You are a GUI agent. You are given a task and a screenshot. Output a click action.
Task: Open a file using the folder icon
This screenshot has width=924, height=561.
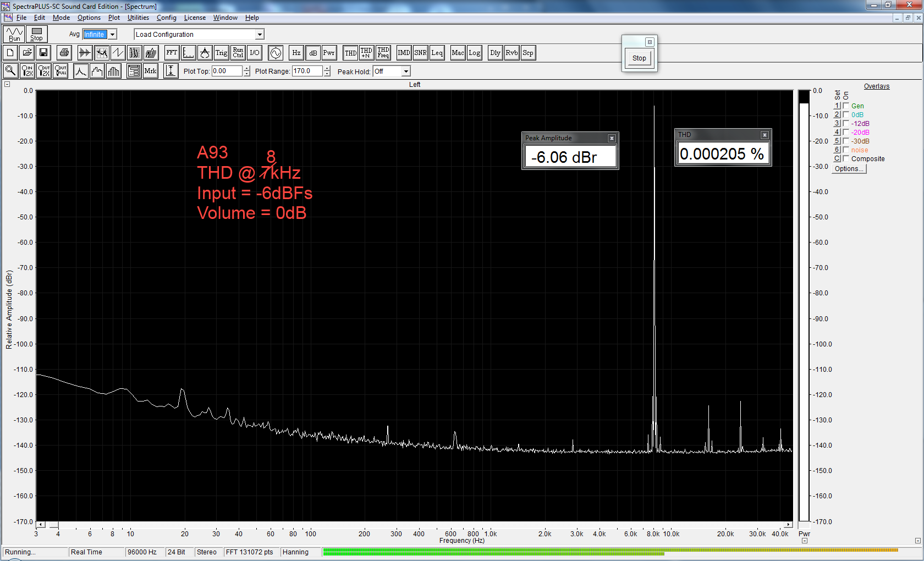27,53
